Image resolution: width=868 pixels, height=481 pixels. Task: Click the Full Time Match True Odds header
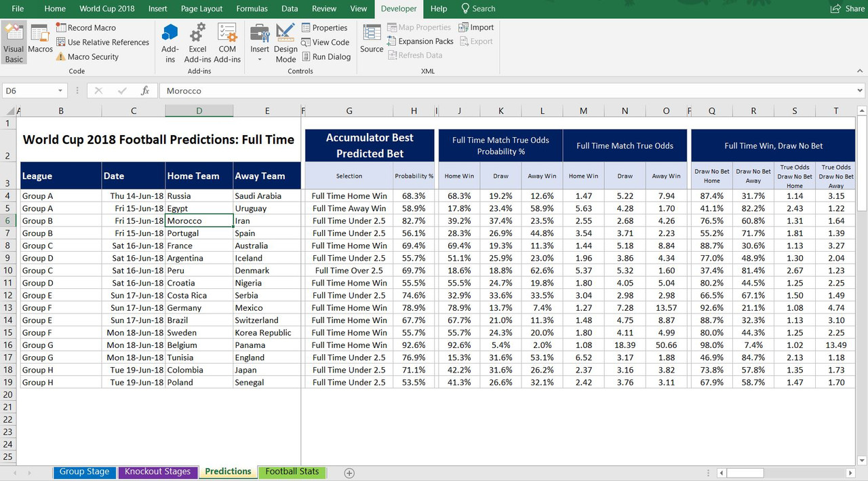[625, 145]
